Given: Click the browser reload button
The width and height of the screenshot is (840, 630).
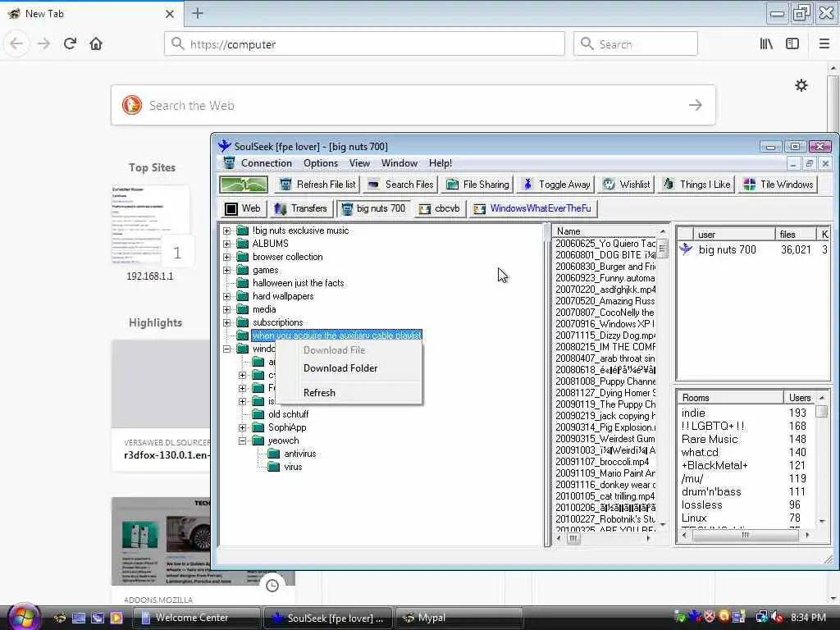Looking at the screenshot, I should (70, 43).
